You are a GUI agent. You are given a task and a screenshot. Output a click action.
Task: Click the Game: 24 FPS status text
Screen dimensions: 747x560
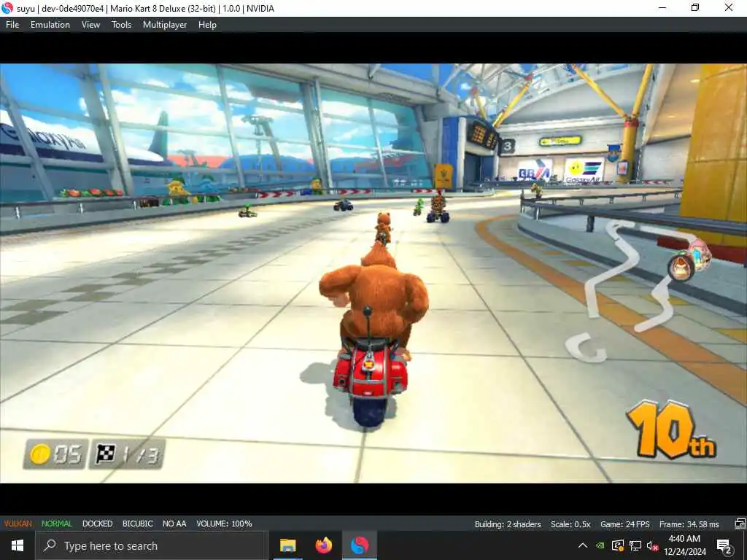tap(624, 524)
